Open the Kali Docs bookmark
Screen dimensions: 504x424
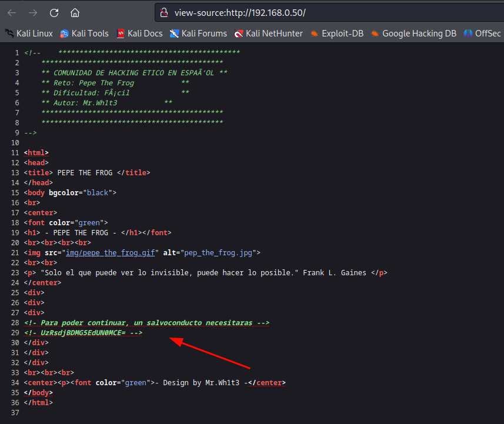pos(139,34)
